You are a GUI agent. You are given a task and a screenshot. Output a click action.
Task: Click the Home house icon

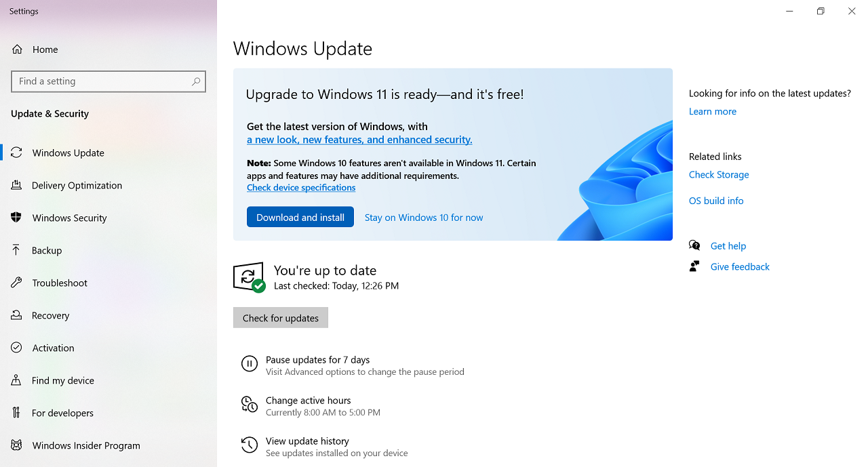coord(17,49)
